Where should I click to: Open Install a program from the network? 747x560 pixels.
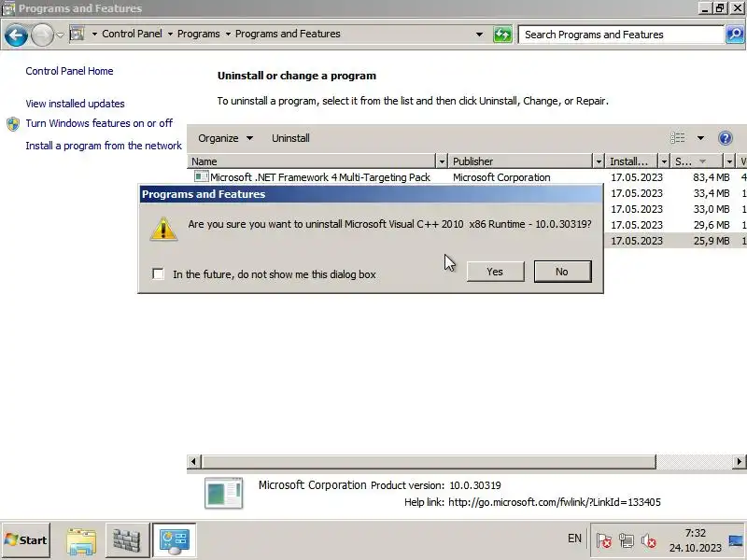pyautogui.click(x=104, y=146)
